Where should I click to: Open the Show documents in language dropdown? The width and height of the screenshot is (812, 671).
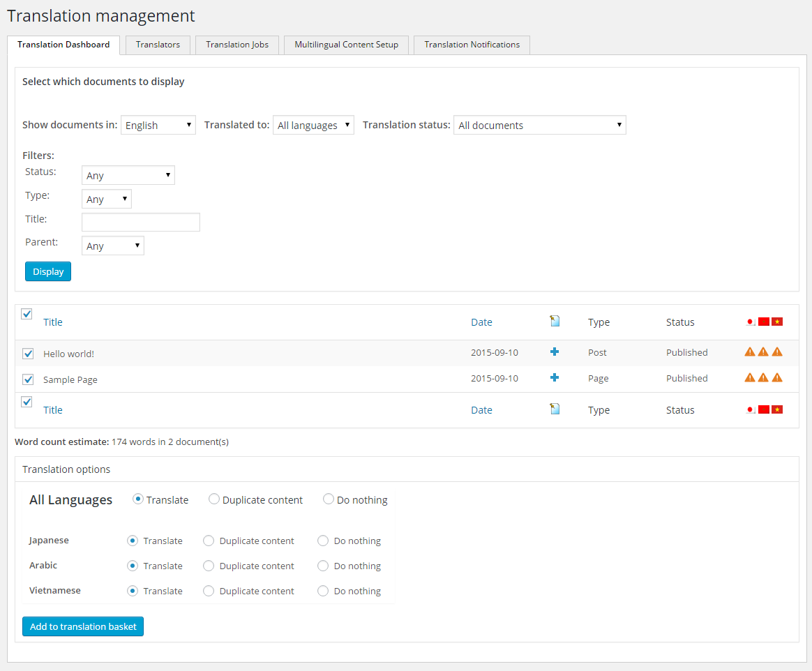pyautogui.click(x=158, y=125)
